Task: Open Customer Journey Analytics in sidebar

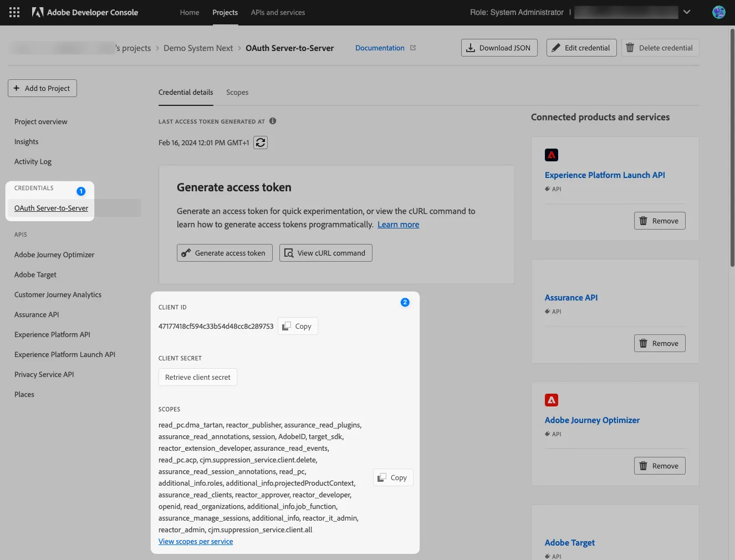Action: pyautogui.click(x=58, y=295)
